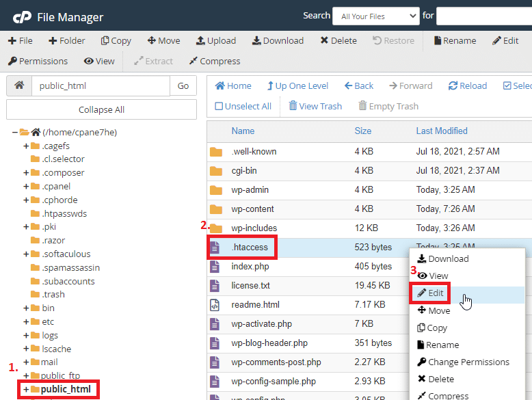Click Up One Level
This screenshot has width=532, height=400.
(x=298, y=86)
